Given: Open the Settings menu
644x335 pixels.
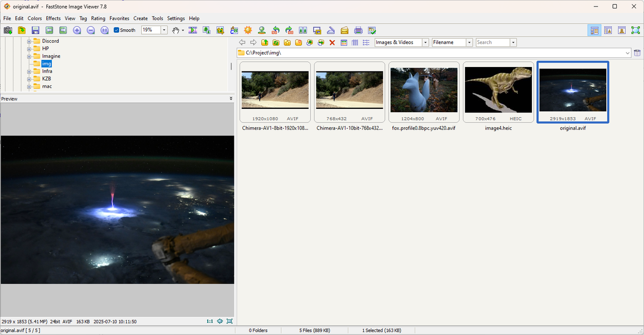Looking at the screenshot, I should (x=176, y=19).
